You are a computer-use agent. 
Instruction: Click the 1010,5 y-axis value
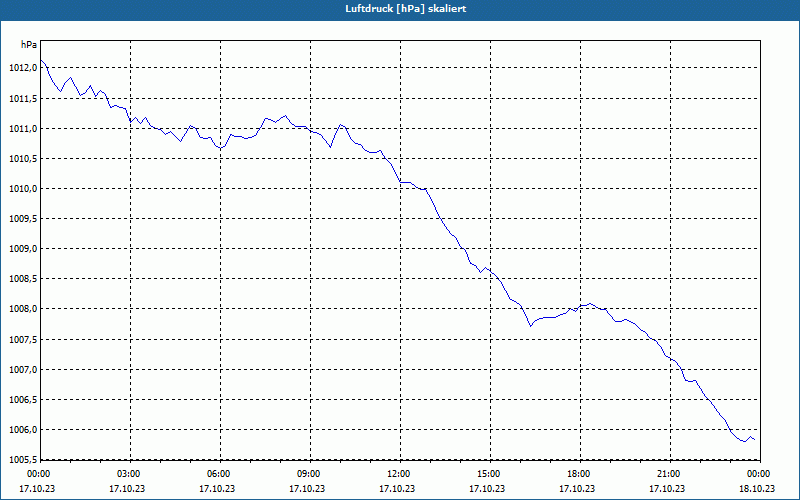point(23,159)
